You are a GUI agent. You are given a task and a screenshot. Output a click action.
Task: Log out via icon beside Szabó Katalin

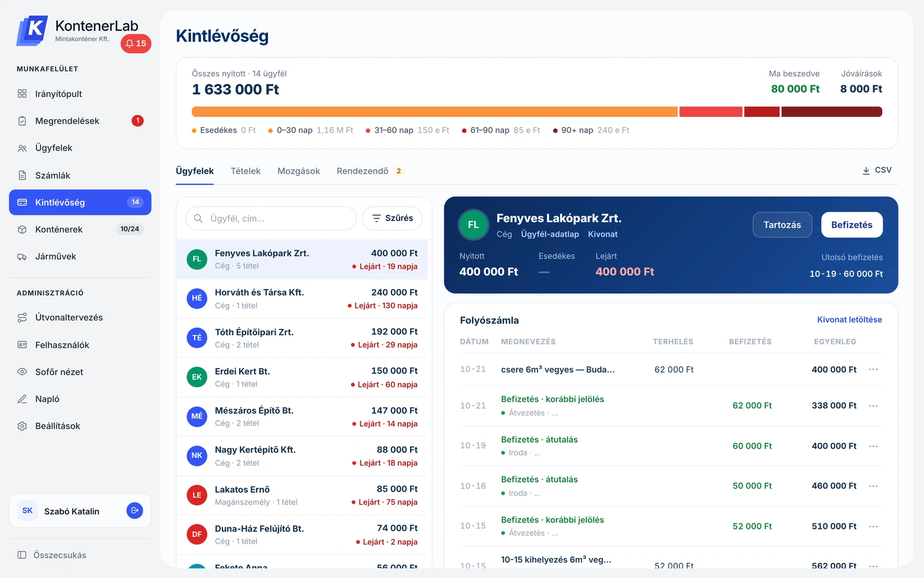135,510
